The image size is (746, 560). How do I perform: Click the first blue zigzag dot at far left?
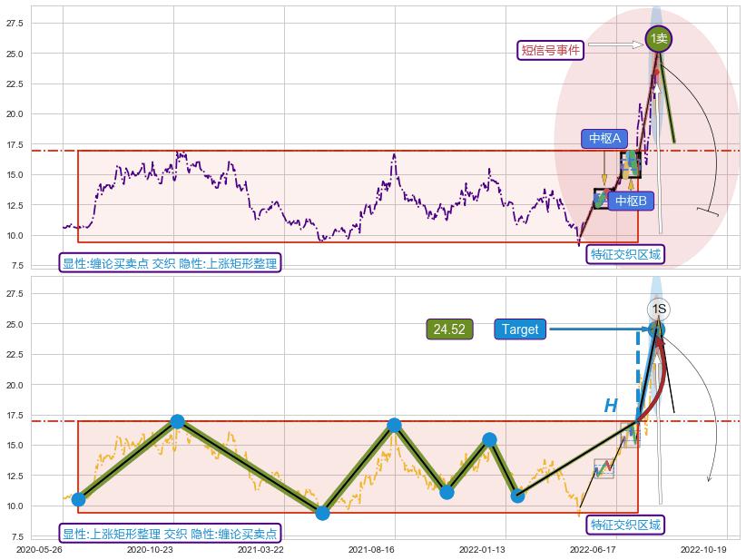click(x=78, y=499)
